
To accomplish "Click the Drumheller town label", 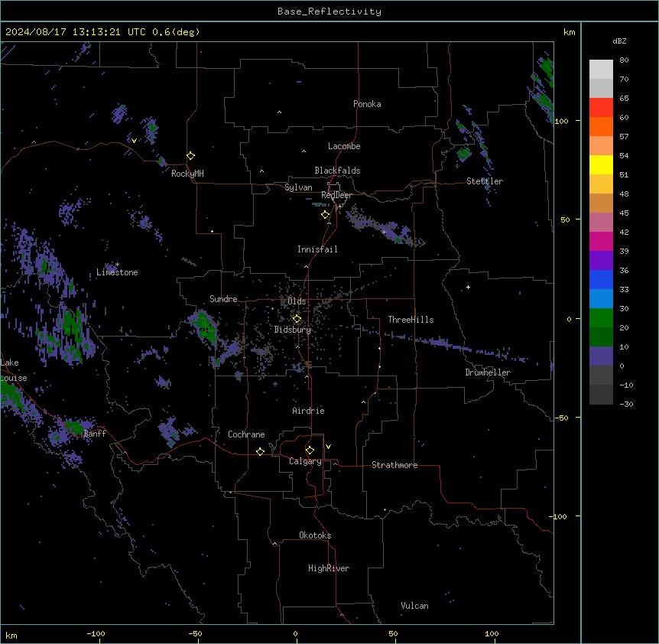I will click(x=488, y=372).
